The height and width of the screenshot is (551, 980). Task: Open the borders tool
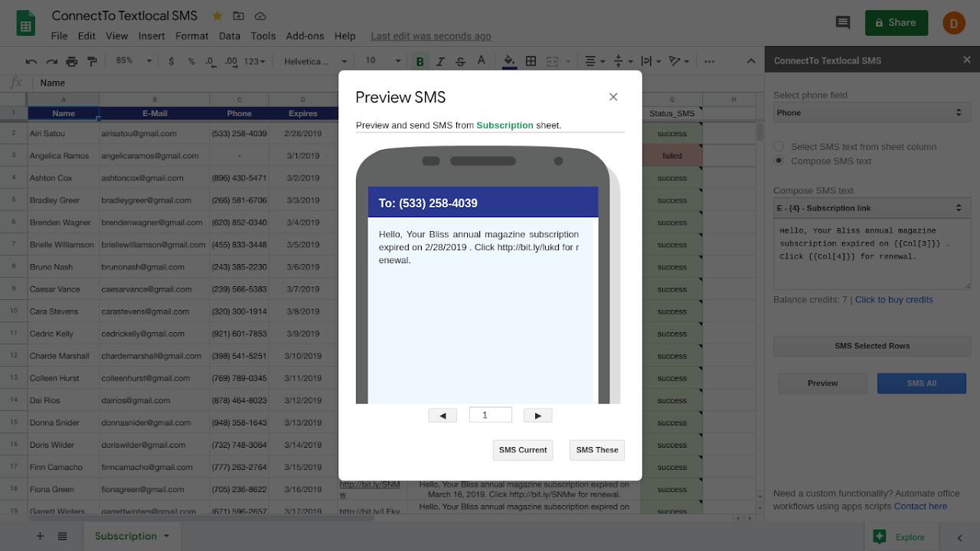[531, 61]
